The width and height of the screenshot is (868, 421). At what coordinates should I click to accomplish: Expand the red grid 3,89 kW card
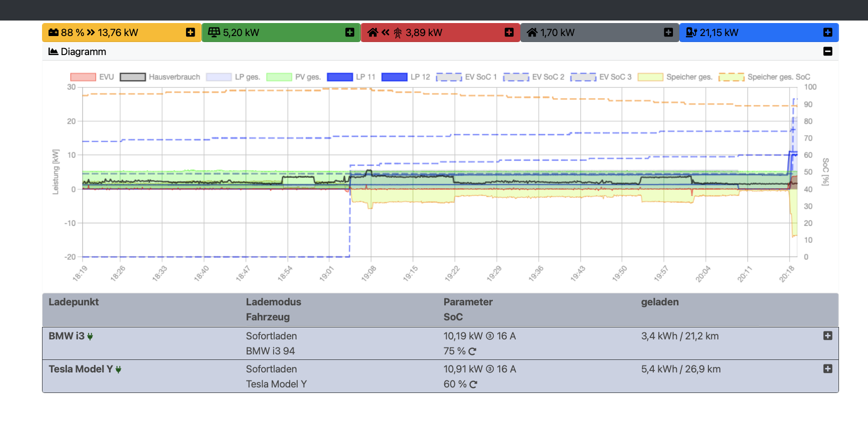(x=509, y=33)
